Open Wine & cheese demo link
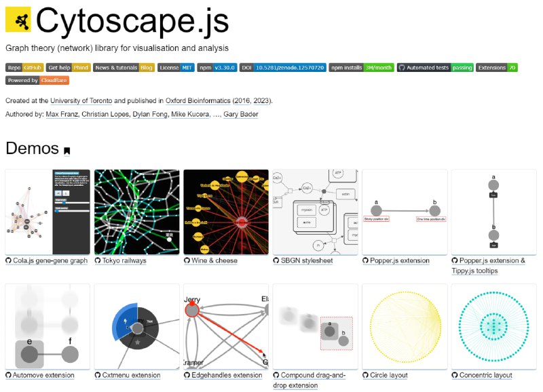The height and width of the screenshot is (392, 543). tap(214, 260)
